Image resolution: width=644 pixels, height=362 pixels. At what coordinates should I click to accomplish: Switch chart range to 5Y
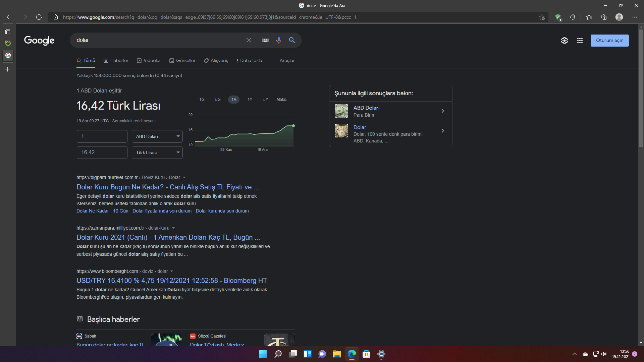pos(266,100)
